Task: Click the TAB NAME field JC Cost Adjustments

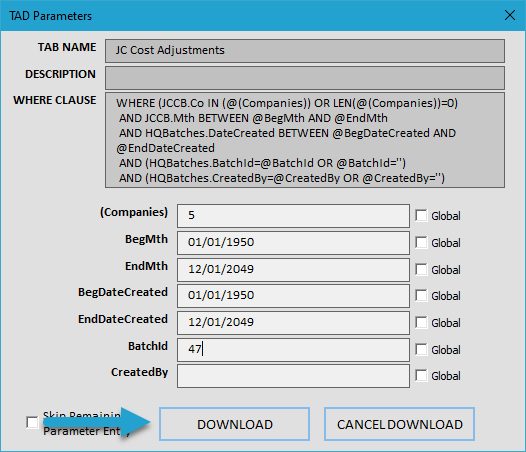Action: [305, 51]
